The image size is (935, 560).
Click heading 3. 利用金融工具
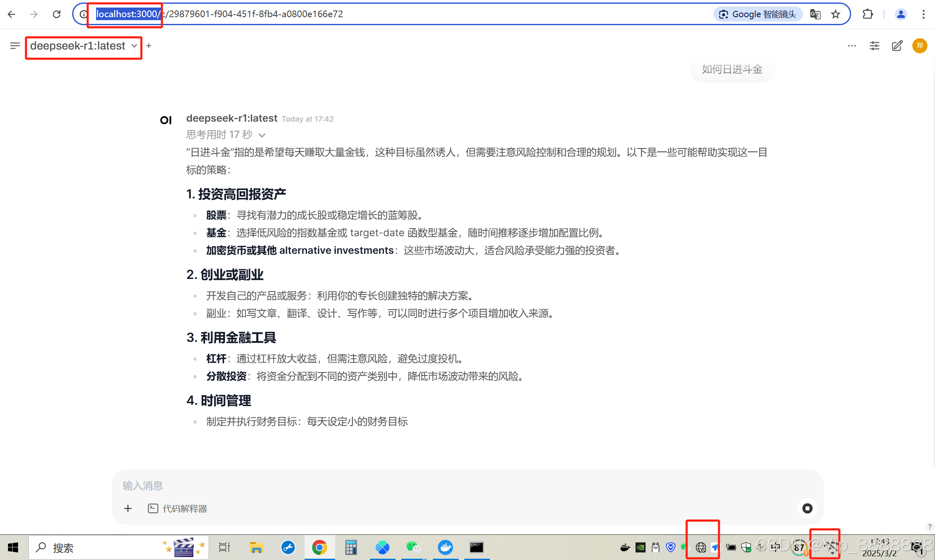231,338
